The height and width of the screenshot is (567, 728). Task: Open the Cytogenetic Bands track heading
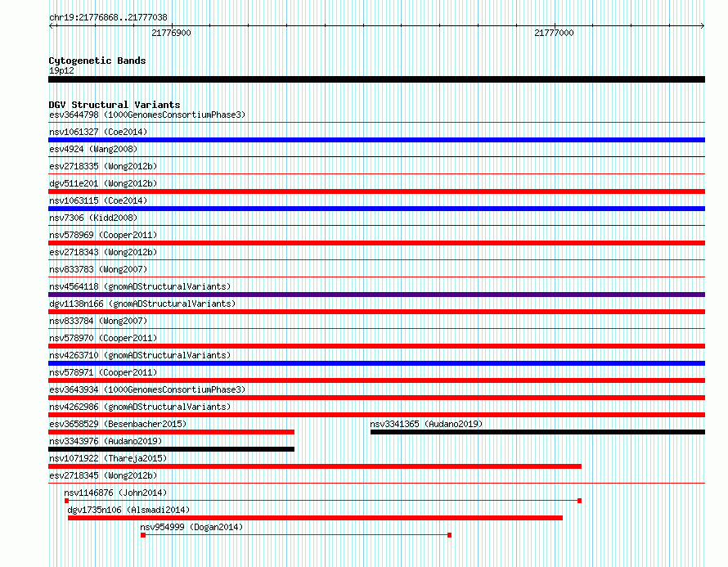[x=97, y=61]
